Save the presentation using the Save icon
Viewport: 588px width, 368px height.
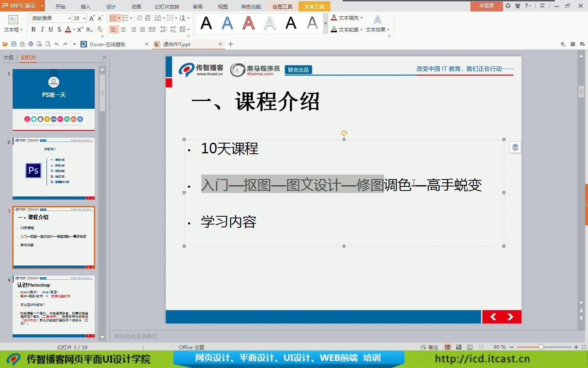point(13,44)
